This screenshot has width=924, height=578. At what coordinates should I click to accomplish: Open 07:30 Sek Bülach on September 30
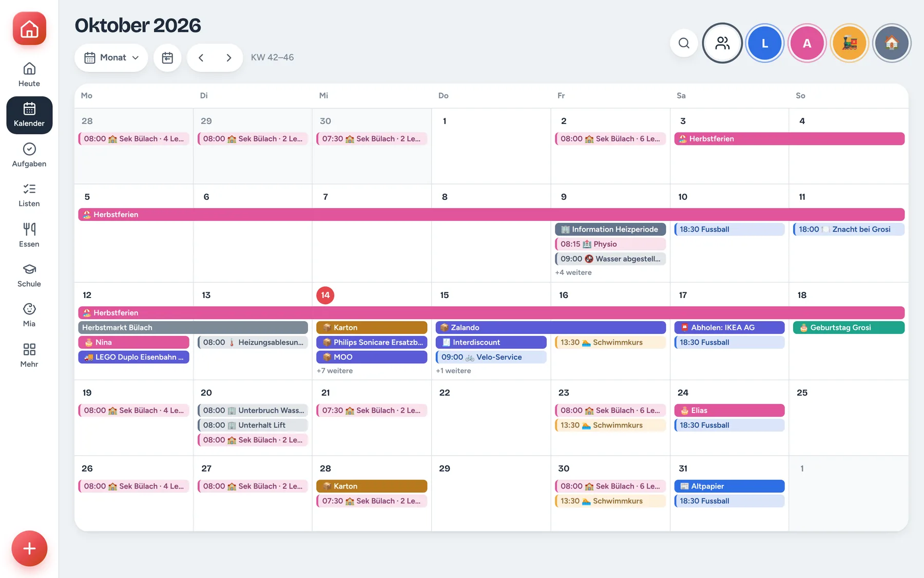(372, 139)
